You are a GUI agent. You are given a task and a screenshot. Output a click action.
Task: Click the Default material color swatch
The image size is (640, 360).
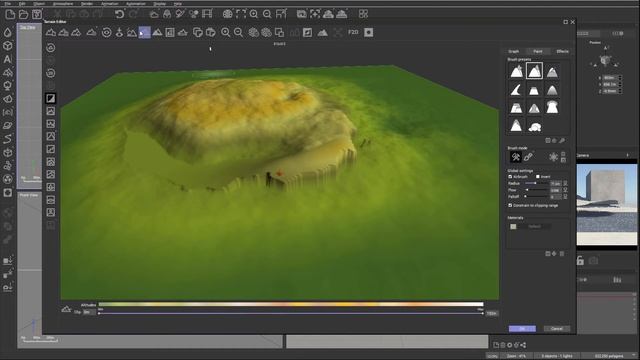click(x=513, y=227)
